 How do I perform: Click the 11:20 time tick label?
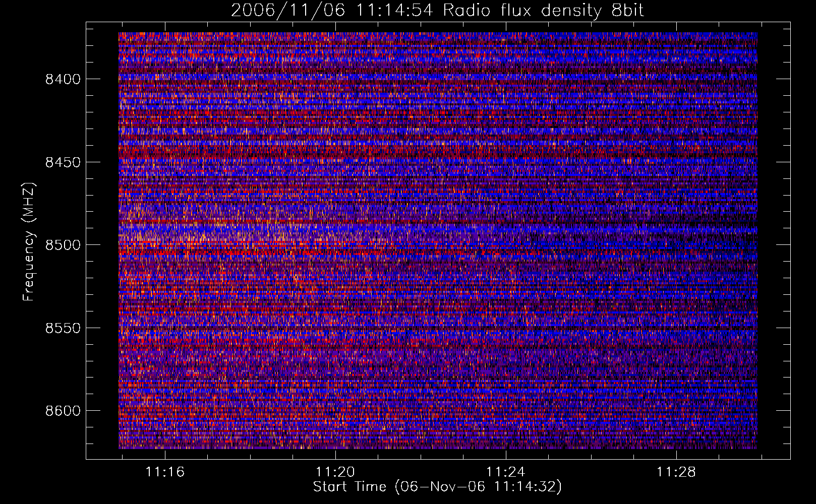pos(335,472)
